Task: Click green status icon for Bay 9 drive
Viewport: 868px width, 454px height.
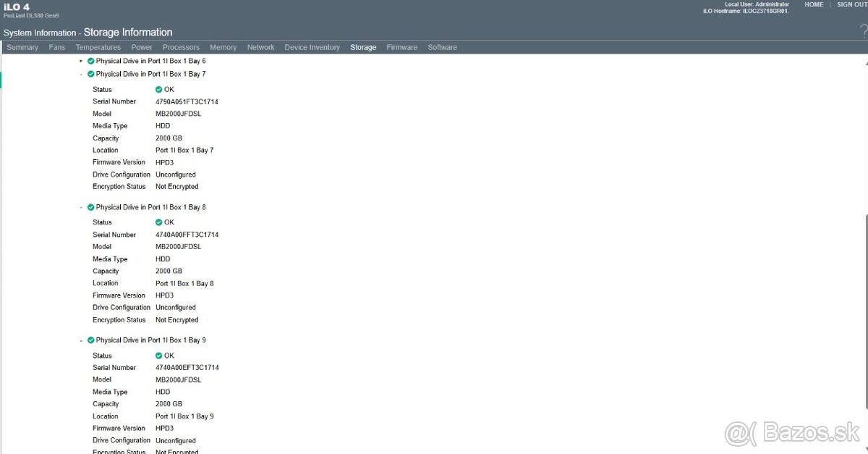Action: (91, 340)
